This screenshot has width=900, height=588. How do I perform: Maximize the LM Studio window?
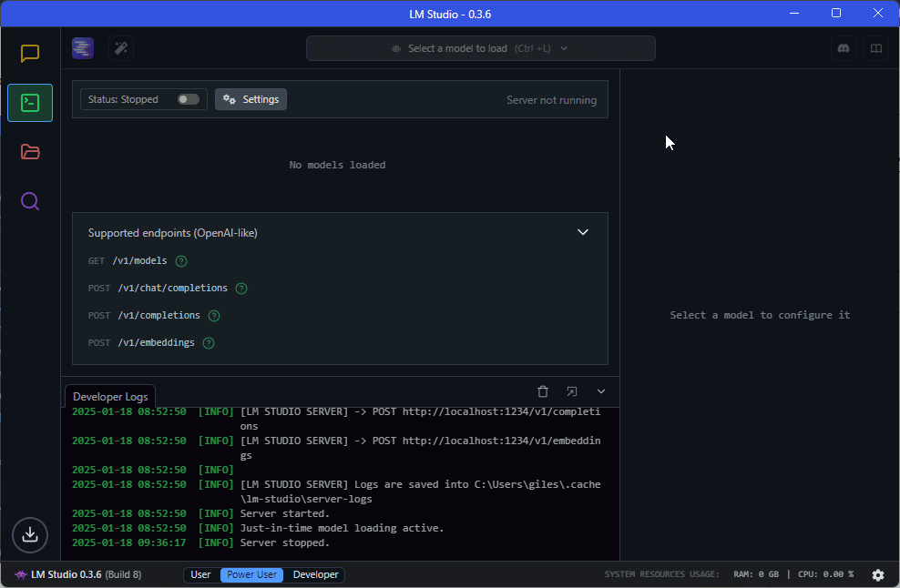click(x=836, y=13)
